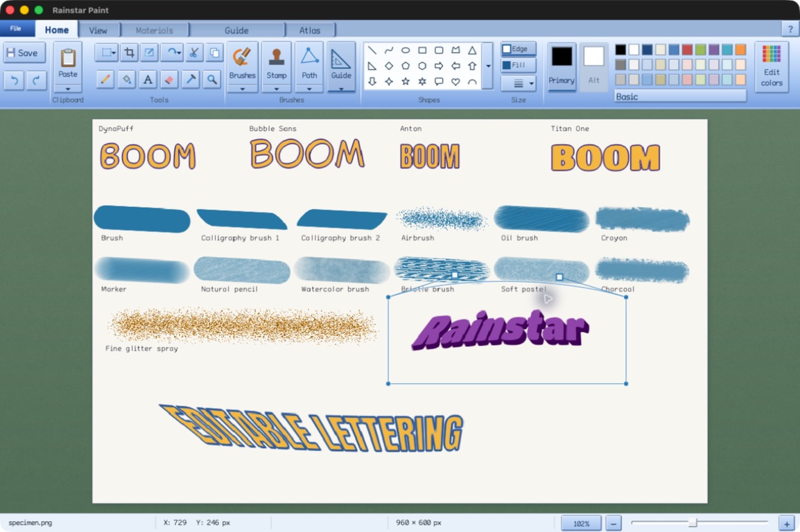Pick the five-point star shape
Screen dimensions: 800x532
(406, 82)
